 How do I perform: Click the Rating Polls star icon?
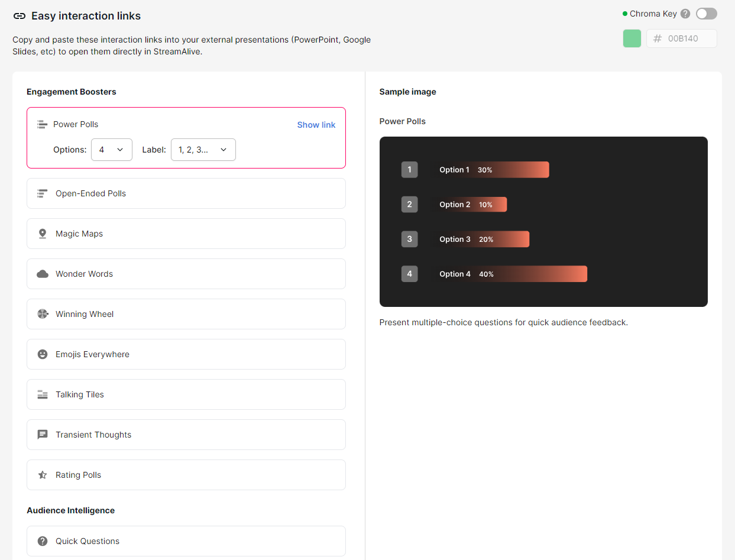(x=43, y=475)
